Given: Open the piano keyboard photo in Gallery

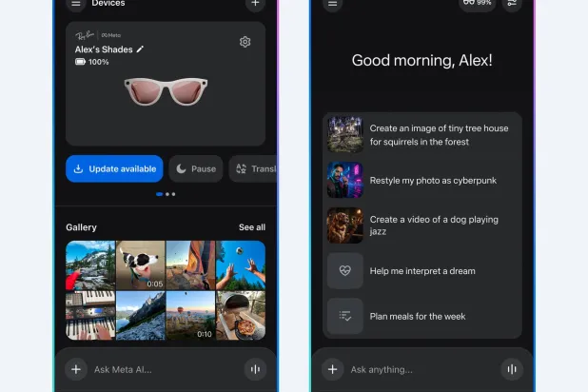Looking at the screenshot, I should click(90, 315).
